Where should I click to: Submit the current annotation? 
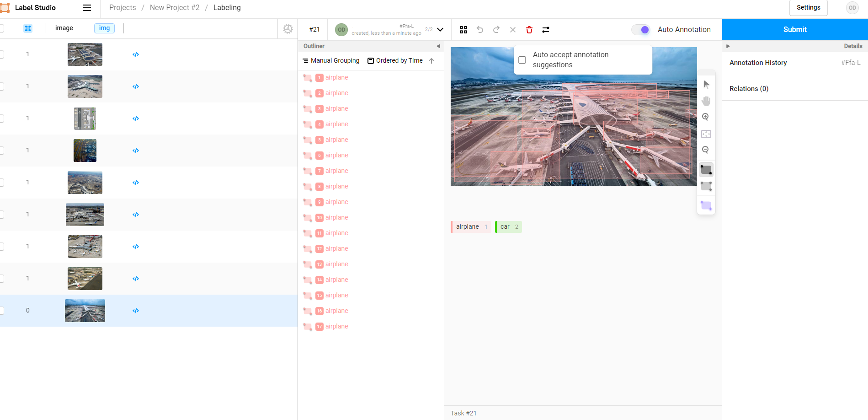794,29
